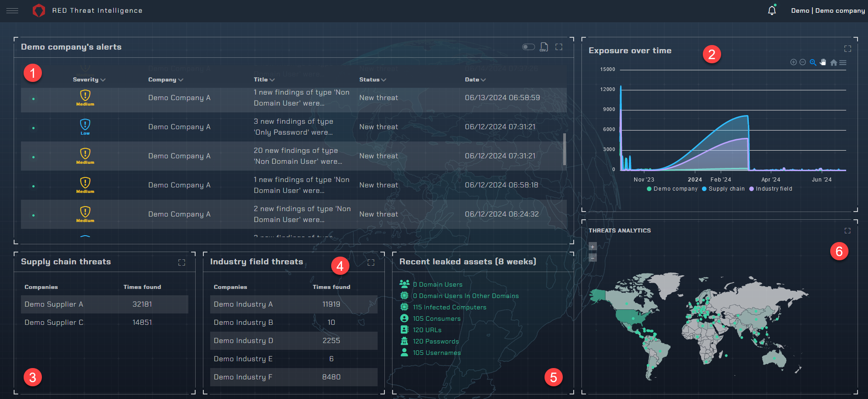Zoom in on the threats map
Viewport: 868px width, 399px height.
coord(592,247)
